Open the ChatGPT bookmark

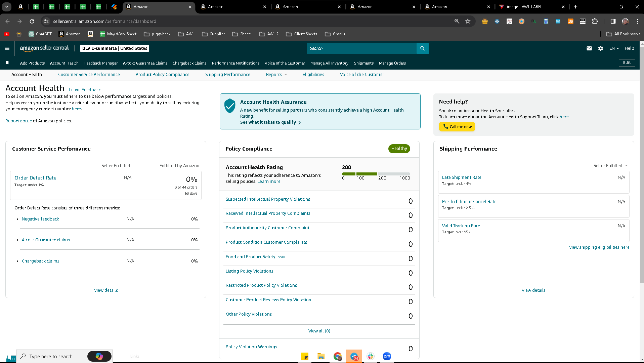[40, 34]
